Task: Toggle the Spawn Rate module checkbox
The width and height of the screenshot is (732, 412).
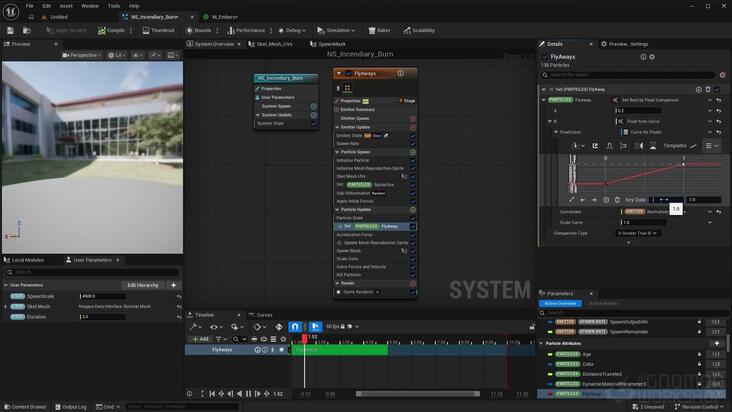Action: click(x=413, y=144)
